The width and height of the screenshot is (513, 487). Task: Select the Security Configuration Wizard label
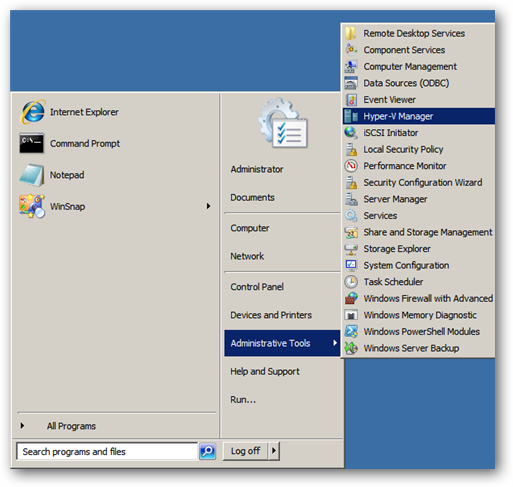423,182
